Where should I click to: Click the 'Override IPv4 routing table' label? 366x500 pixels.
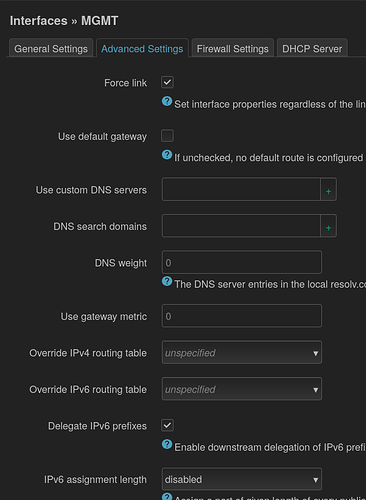[x=88, y=353]
